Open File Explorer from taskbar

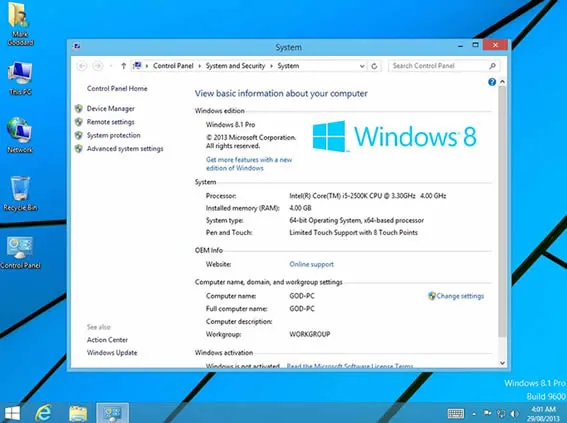tap(78, 413)
